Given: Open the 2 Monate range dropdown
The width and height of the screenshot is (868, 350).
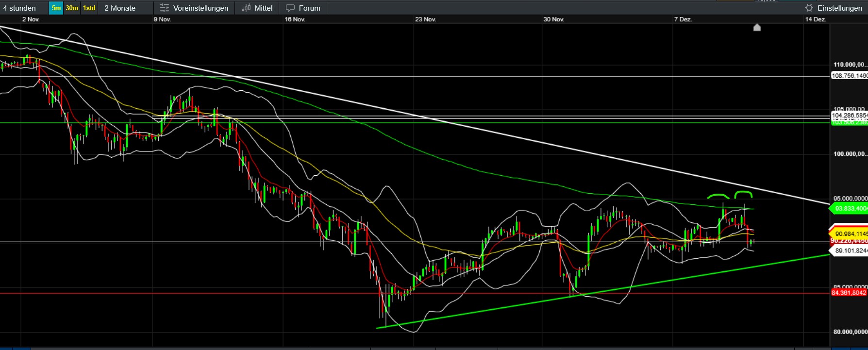Looking at the screenshot, I should coord(120,8).
